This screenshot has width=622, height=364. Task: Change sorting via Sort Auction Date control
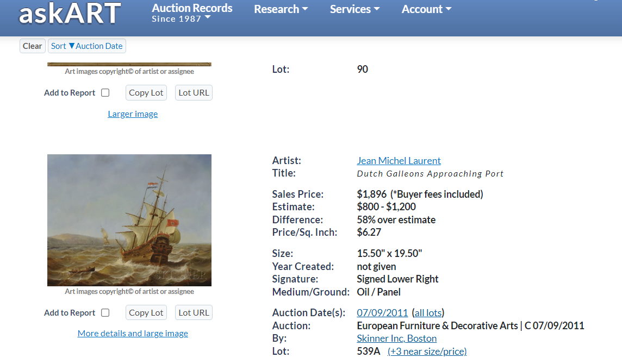(x=86, y=46)
